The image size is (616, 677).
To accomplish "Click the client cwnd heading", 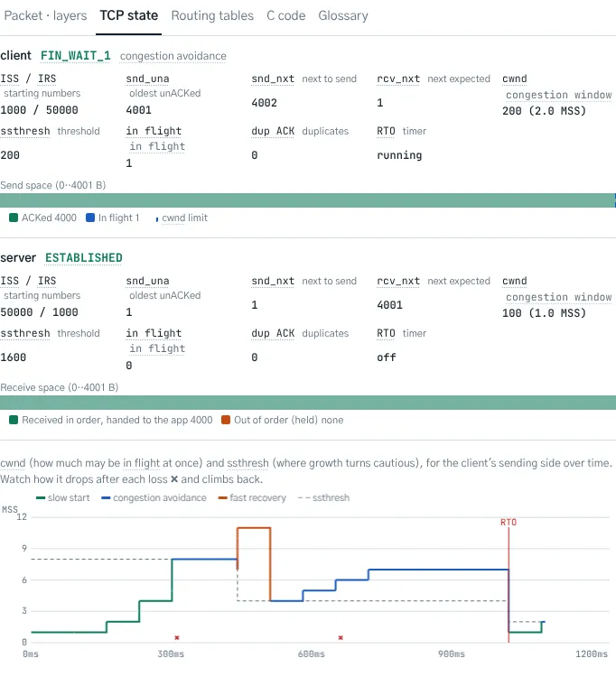I will tap(515, 79).
